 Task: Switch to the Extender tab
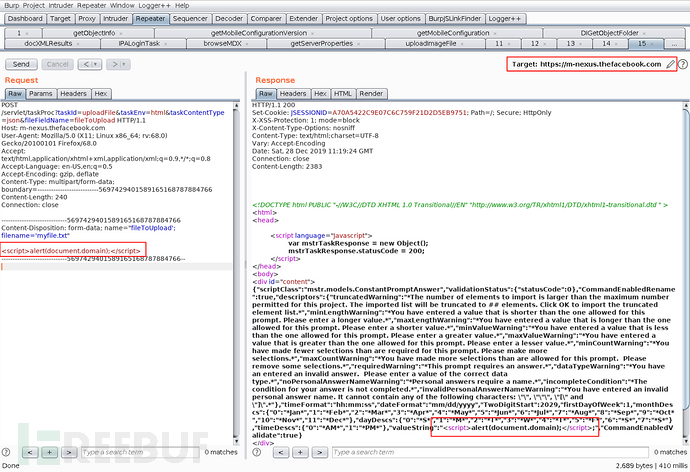coord(304,18)
